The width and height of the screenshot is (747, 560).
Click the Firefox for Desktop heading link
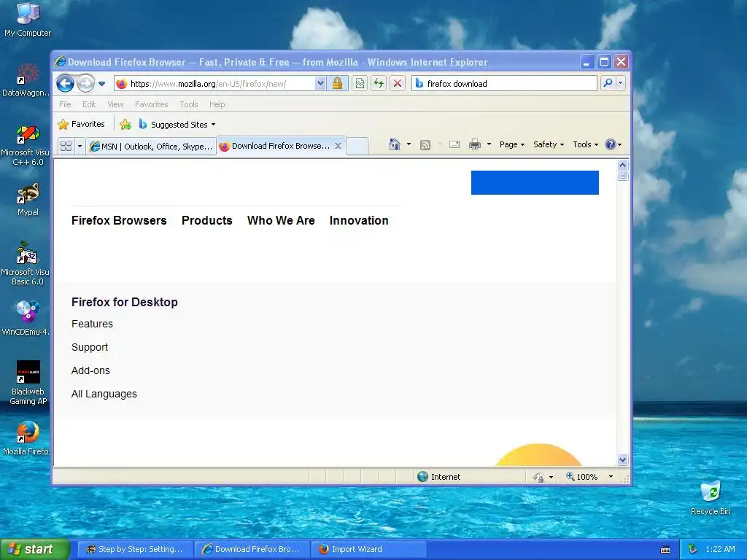pos(124,302)
